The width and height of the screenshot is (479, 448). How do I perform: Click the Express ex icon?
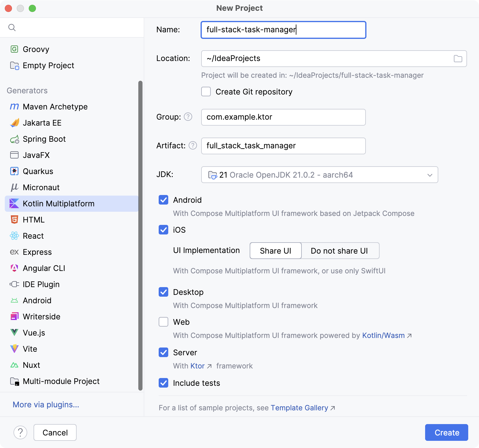coord(14,252)
